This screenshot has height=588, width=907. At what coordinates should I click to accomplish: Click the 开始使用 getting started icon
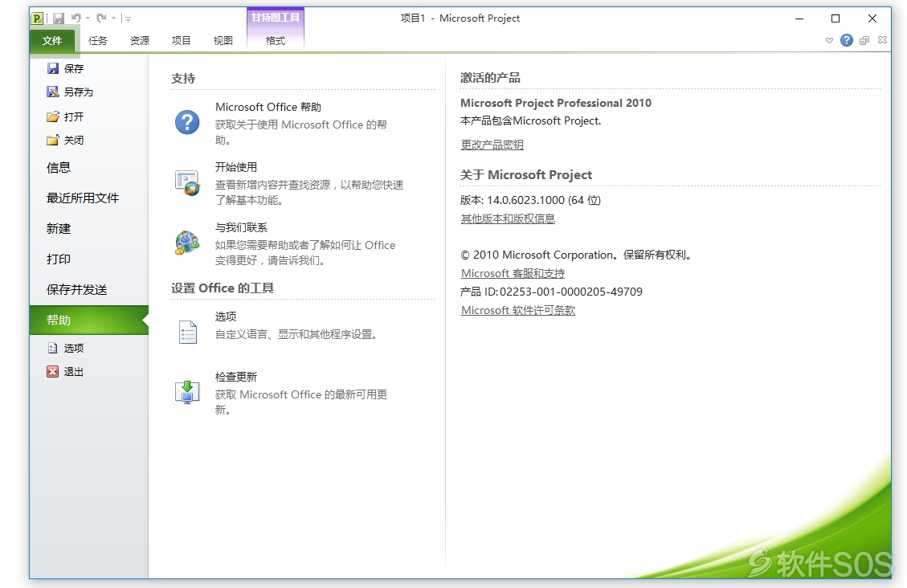(x=187, y=182)
